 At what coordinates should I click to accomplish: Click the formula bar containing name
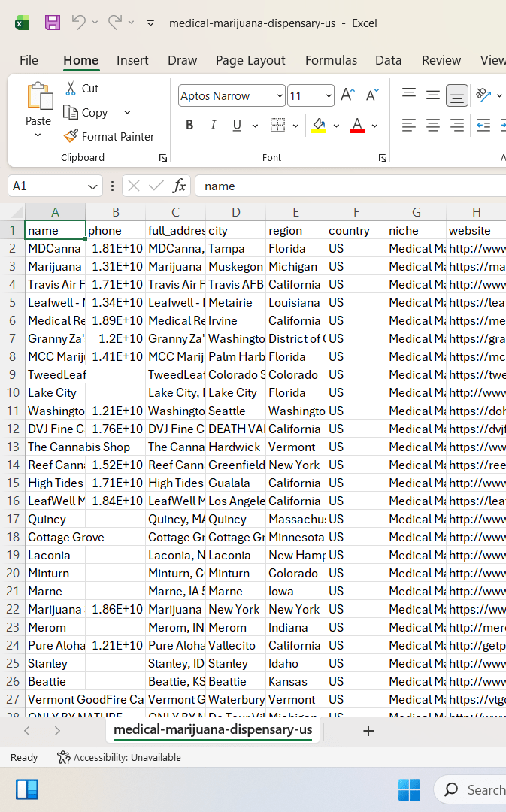[352, 186]
